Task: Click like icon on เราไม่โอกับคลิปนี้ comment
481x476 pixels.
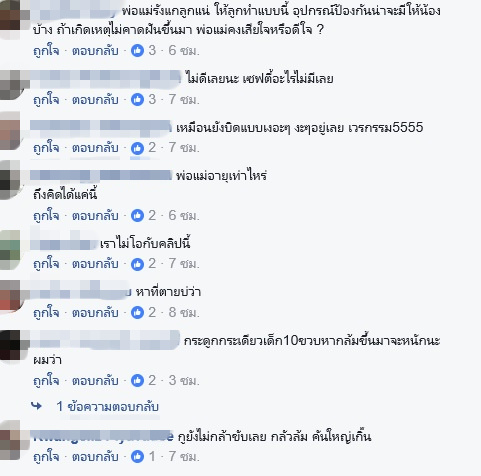Action: pyautogui.click(x=137, y=264)
